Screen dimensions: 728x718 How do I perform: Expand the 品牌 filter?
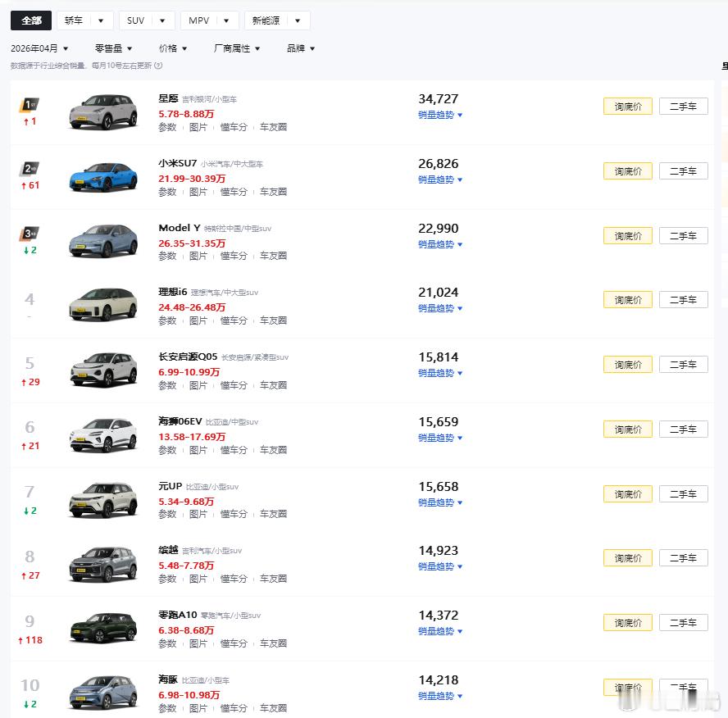(301, 48)
